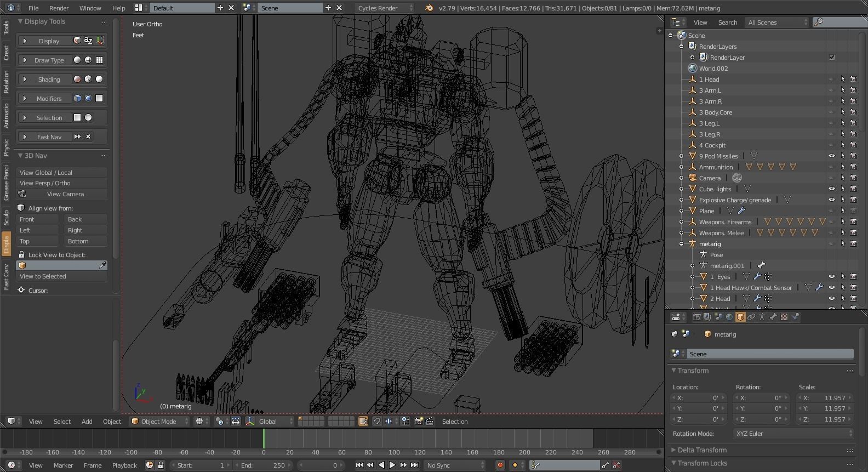The width and height of the screenshot is (868, 472).
Task: Open the Render properties tab
Action: pyautogui.click(x=697, y=317)
